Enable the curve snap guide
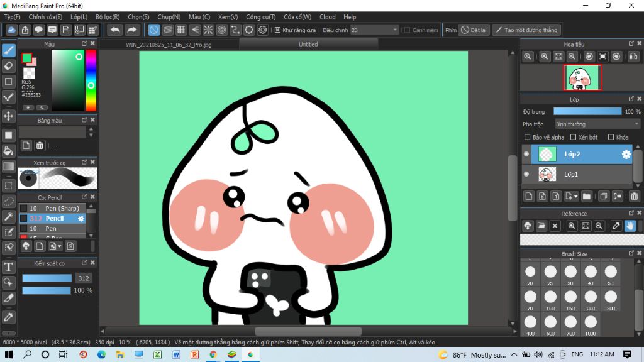Viewport: 644px width, 362px height. 235,30
